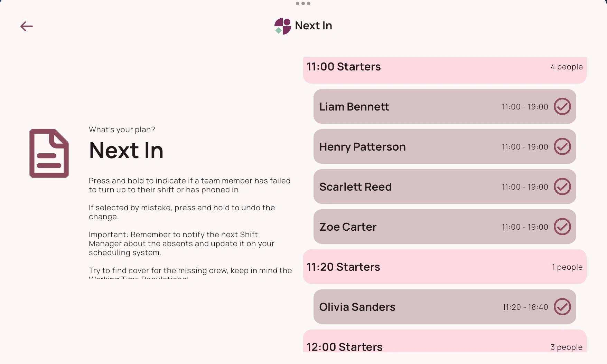Click the 3 people count label

click(567, 347)
